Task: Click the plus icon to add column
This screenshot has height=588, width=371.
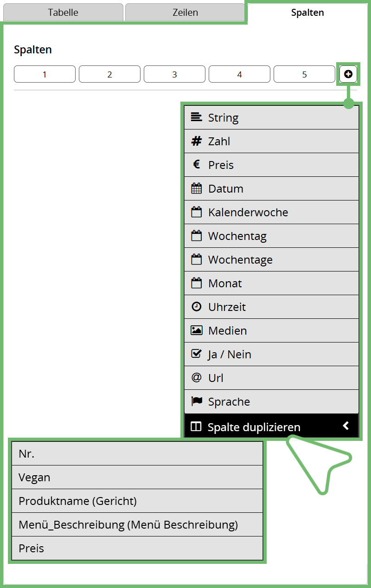Action: (348, 74)
